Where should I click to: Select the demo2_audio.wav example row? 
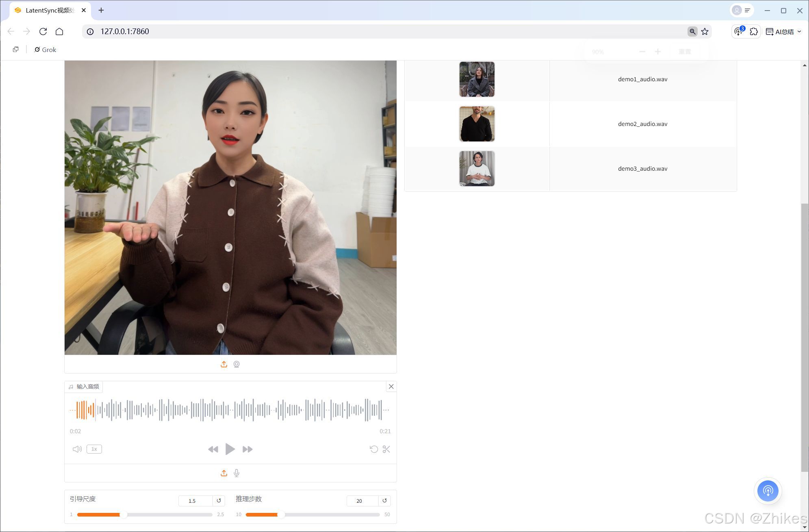[642, 124]
